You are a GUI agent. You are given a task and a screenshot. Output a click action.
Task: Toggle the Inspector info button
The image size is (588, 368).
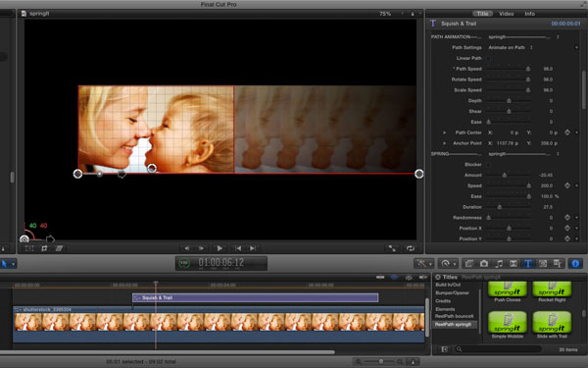coord(575,264)
